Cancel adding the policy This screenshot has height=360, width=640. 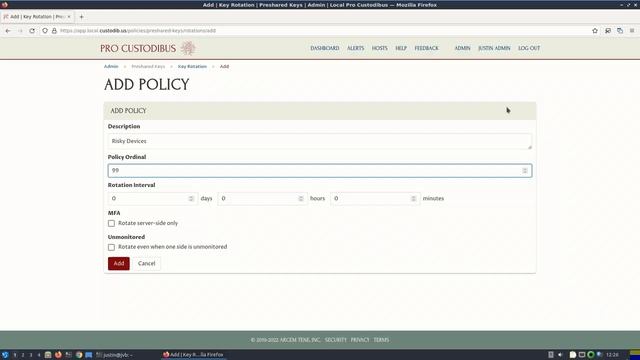pyautogui.click(x=147, y=263)
